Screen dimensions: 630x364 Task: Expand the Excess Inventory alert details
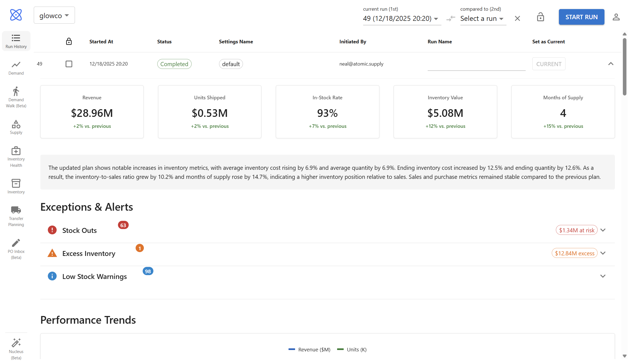click(x=603, y=253)
